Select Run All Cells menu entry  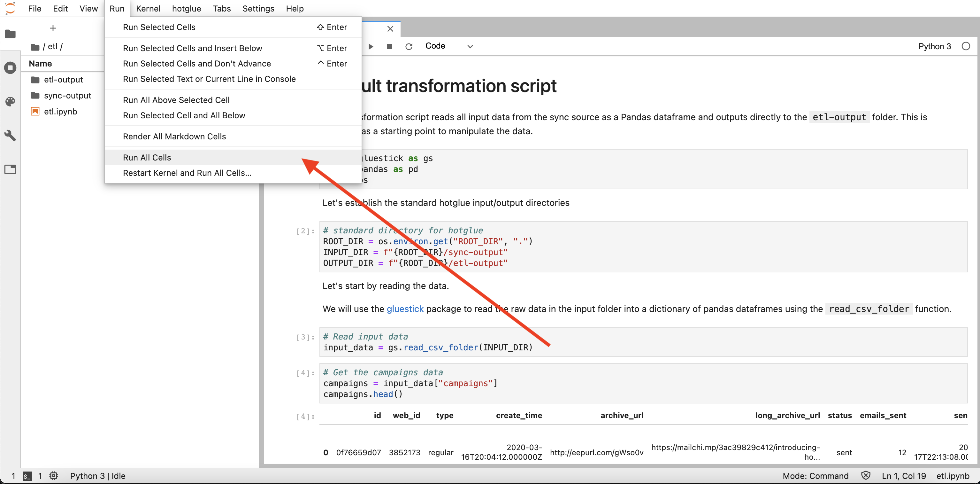[147, 157]
